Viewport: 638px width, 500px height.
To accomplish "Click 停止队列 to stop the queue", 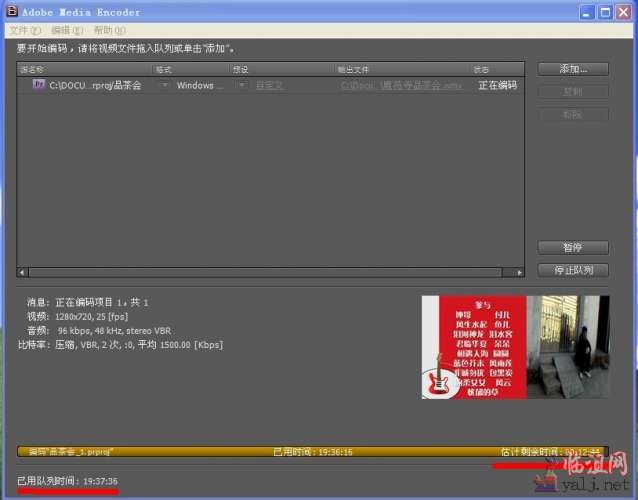I will tap(573, 270).
